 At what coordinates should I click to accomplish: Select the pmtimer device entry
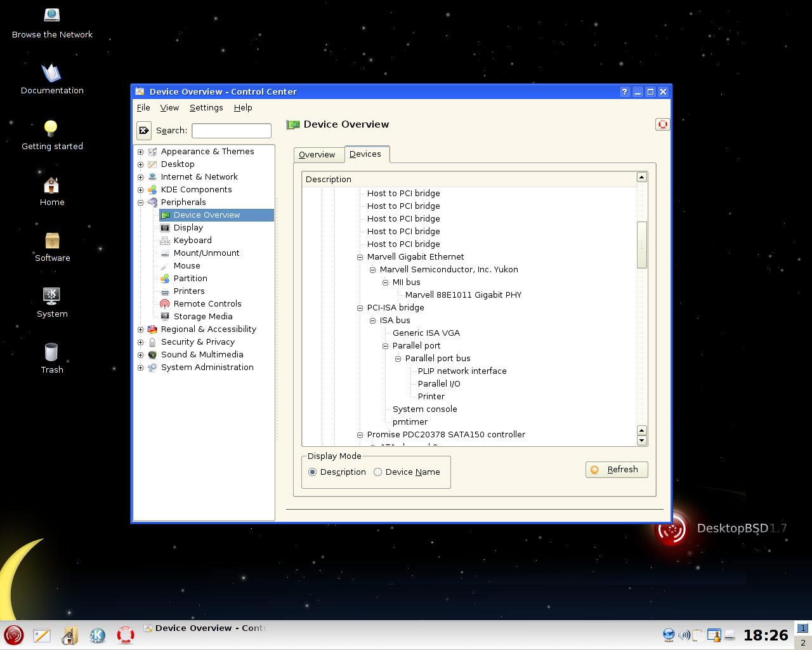pyautogui.click(x=410, y=422)
